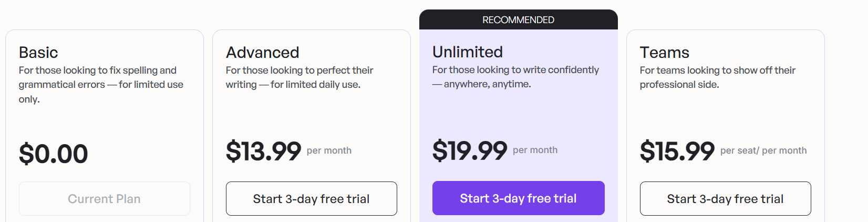Viewport: 868px width, 222px height.
Task: Start the 3-day free trial for Teams
Action: point(726,199)
